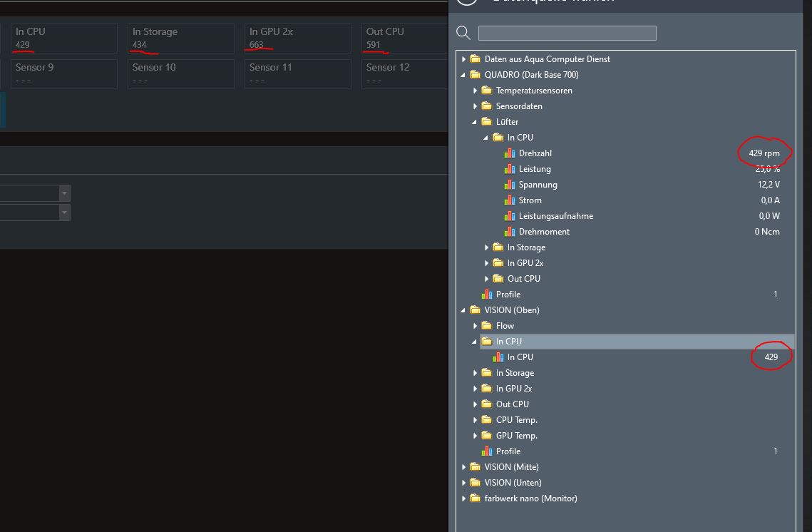Image resolution: width=812 pixels, height=532 pixels.
Task: Expand In Storage under VISION (Oben)
Action: click(475, 373)
